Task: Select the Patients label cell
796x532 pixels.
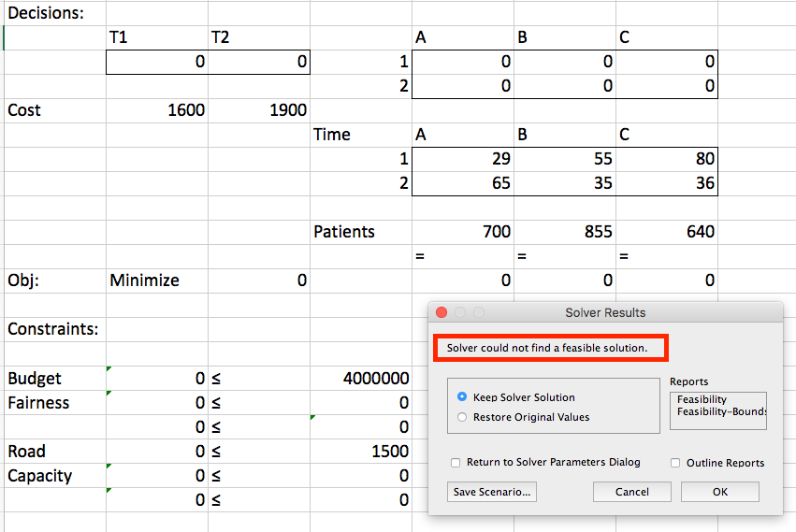Action: point(361,232)
